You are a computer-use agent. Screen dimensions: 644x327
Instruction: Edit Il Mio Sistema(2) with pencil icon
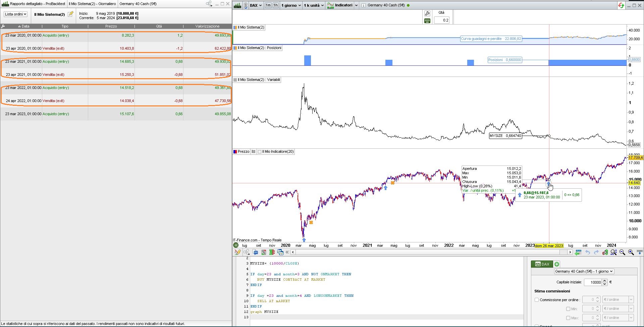pyautogui.click(x=70, y=14)
